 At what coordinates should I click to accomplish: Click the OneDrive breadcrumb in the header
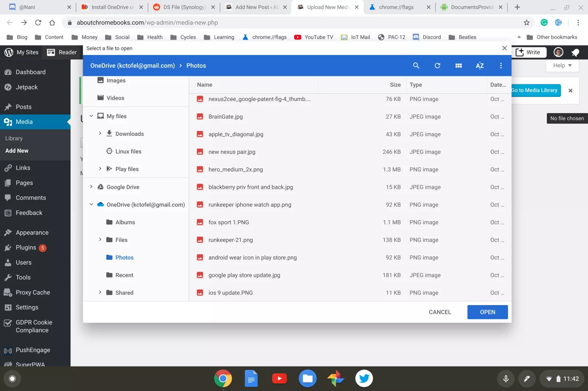pos(132,66)
